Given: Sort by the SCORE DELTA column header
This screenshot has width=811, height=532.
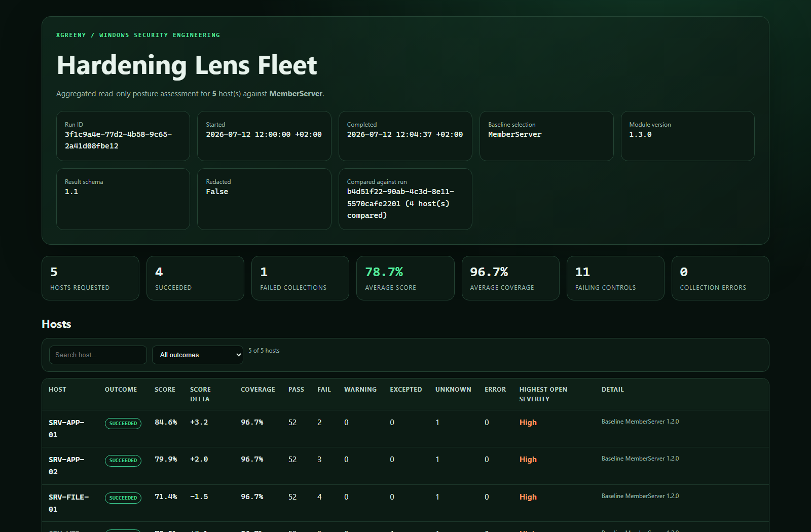Looking at the screenshot, I should (200, 394).
